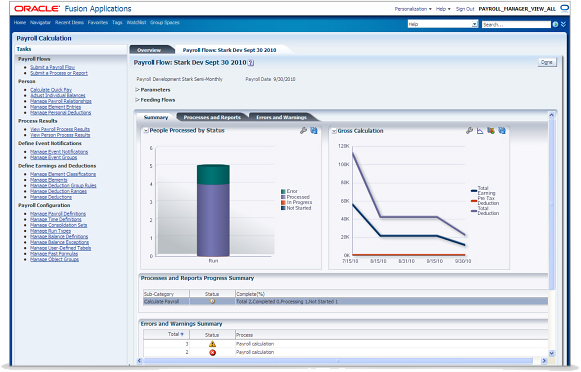
Task: Expand the Feeding Flows section
Action: (137, 100)
